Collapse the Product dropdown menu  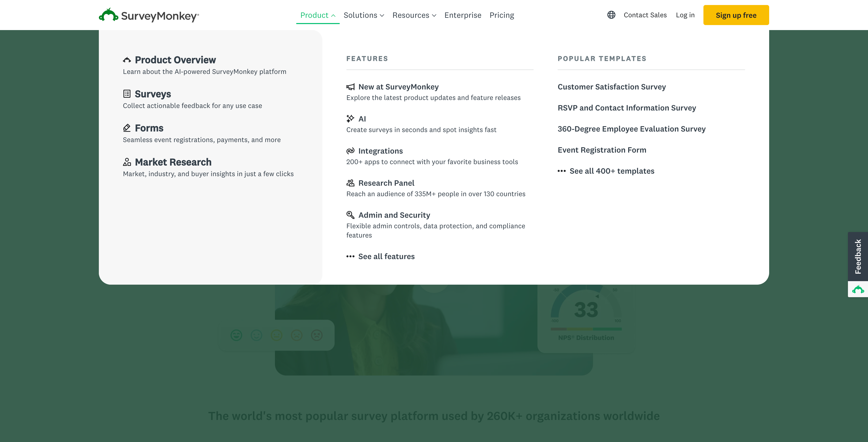point(317,15)
